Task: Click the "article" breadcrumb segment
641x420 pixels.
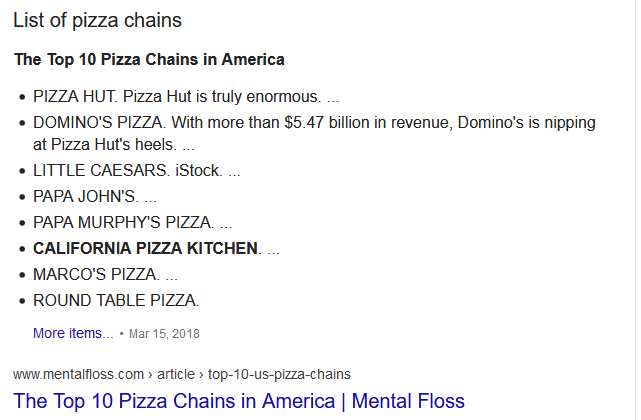Action: [177, 374]
